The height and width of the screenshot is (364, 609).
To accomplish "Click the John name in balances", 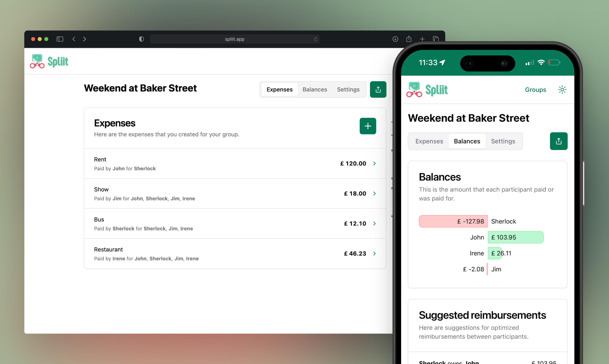I will 477,237.
